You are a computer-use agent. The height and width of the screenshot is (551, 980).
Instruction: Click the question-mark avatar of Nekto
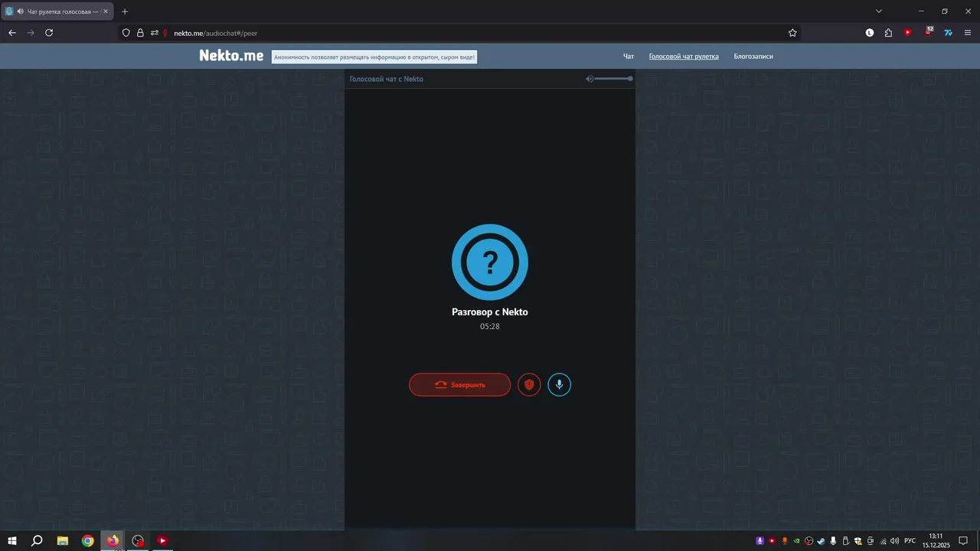[490, 262]
